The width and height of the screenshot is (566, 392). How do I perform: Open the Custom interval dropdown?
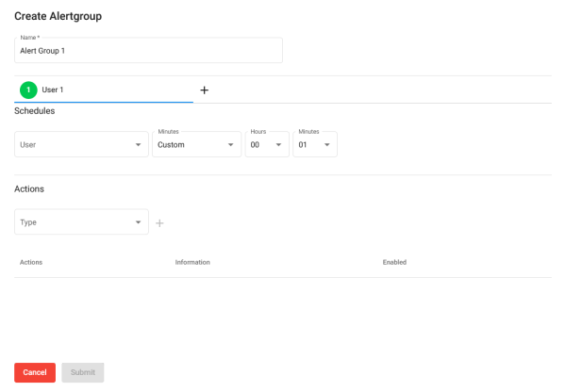[197, 144]
